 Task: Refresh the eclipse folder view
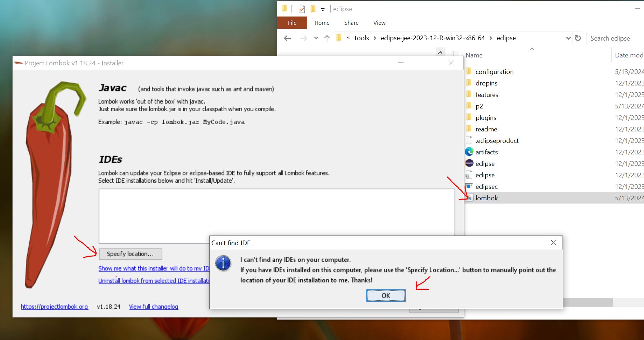pos(578,38)
